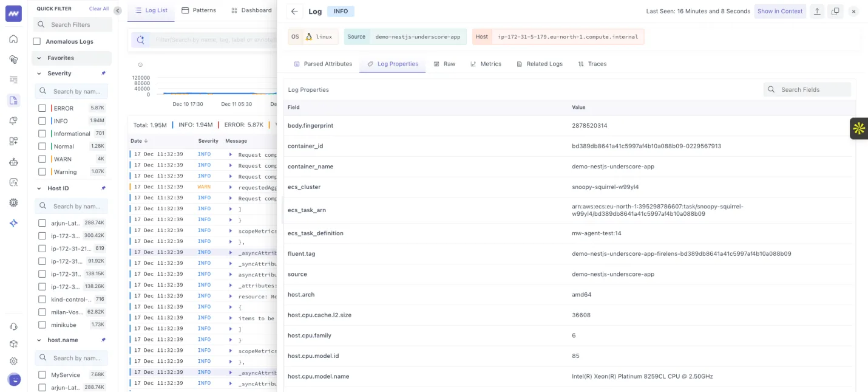Open the installation box icon in sidebar
Screen dimensions: 868x392
(x=13, y=343)
